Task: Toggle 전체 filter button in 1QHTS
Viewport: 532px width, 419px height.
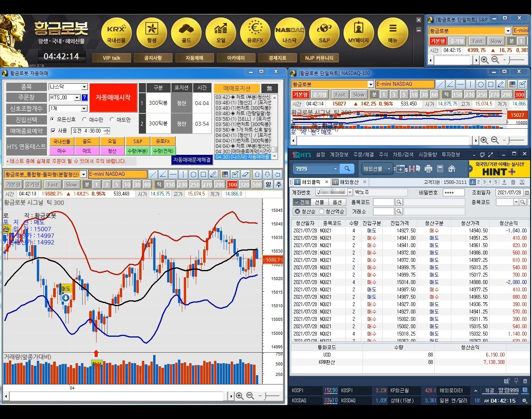Action: click(301, 202)
